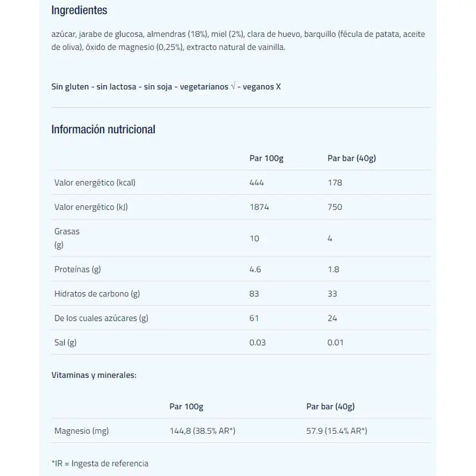The image size is (476, 476).
Task: Click the 'Par 100g' nutrition column header
Action: [x=266, y=158]
